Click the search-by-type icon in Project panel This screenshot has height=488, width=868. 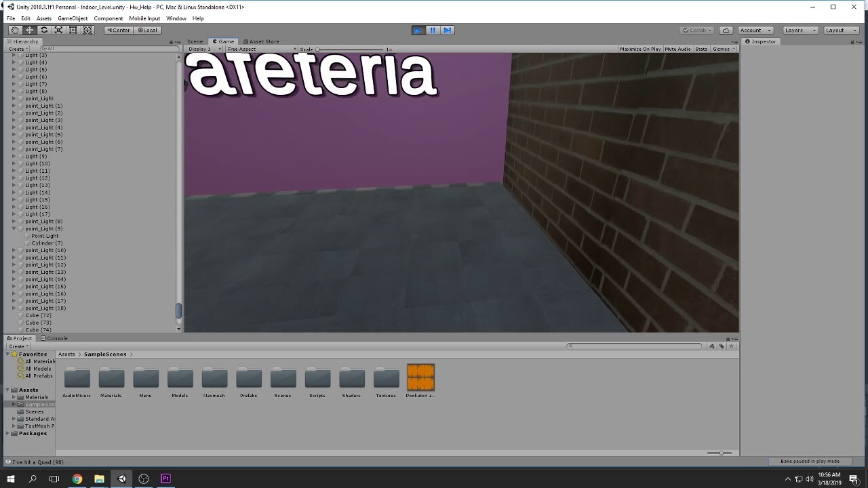(712, 346)
